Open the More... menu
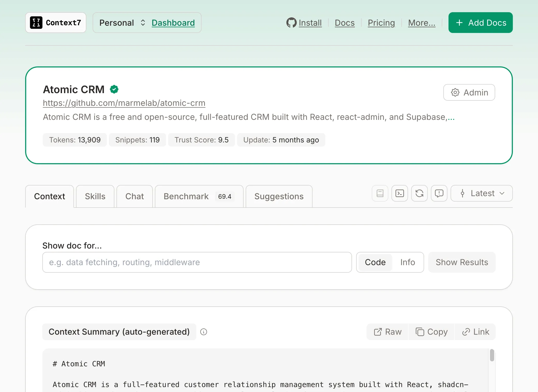The width and height of the screenshot is (538, 392). [x=422, y=23]
